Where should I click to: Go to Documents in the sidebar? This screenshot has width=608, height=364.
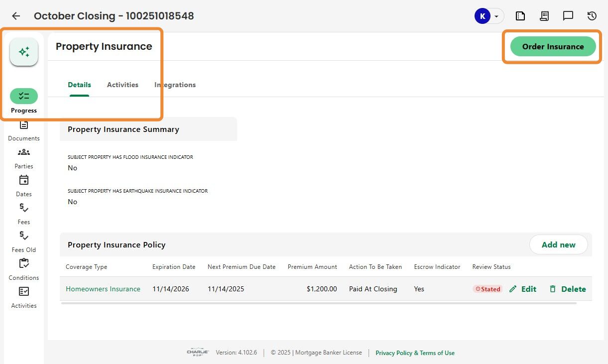[x=24, y=124]
